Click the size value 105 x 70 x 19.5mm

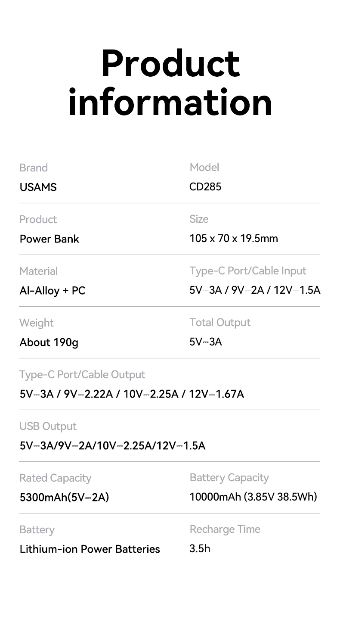tap(234, 239)
